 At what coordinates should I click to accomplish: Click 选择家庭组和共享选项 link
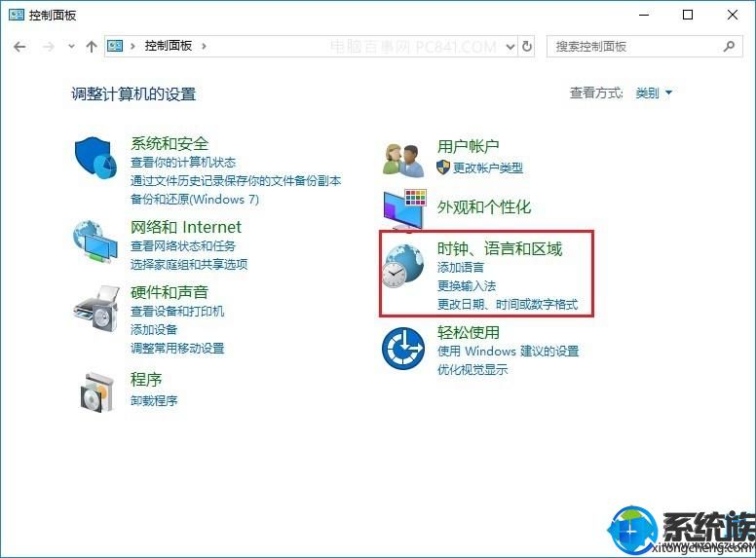[189, 264]
